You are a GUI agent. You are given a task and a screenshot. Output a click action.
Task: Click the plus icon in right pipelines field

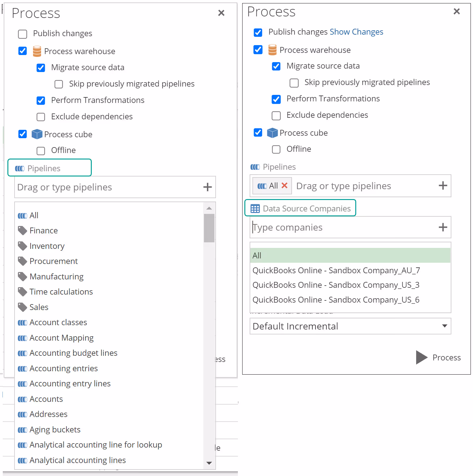click(443, 185)
